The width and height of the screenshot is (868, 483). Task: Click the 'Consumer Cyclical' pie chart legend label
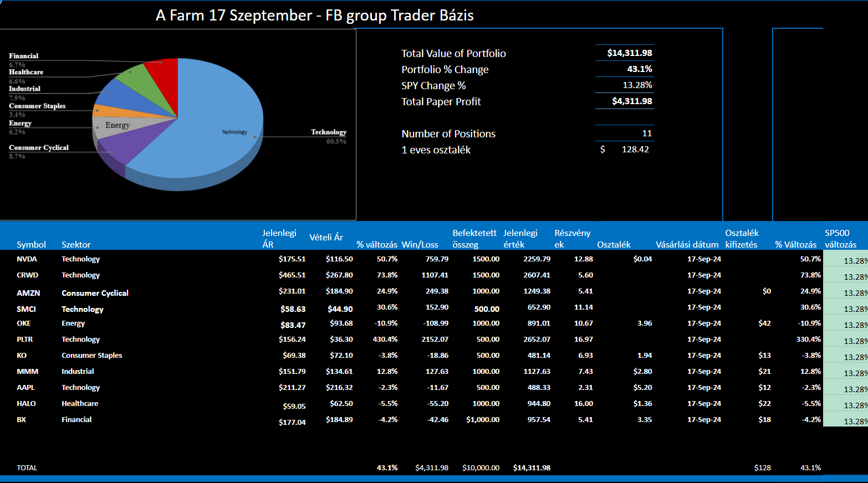coord(39,148)
